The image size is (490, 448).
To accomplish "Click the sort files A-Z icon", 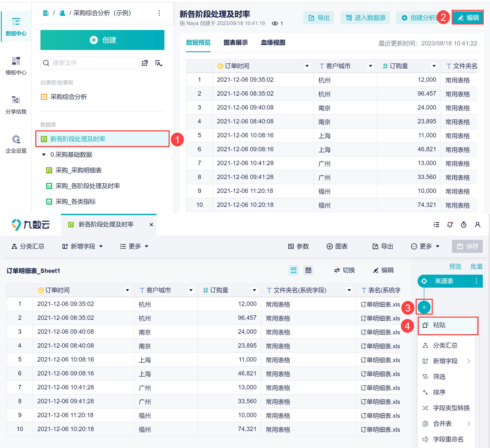I will coord(159,63).
